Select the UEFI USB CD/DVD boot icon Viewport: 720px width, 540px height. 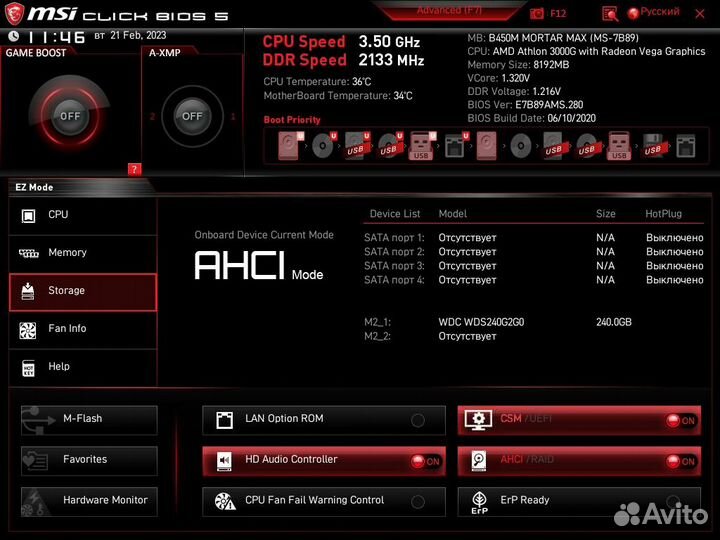[389, 146]
